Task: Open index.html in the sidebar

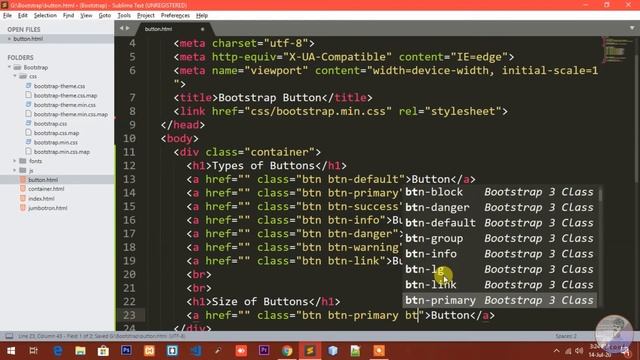Action: point(41,199)
